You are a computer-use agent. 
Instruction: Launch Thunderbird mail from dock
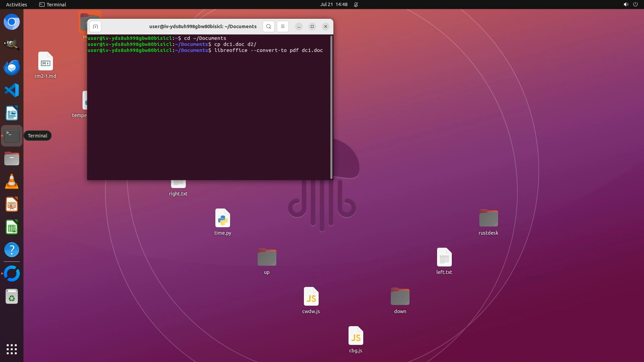coord(12,67)
